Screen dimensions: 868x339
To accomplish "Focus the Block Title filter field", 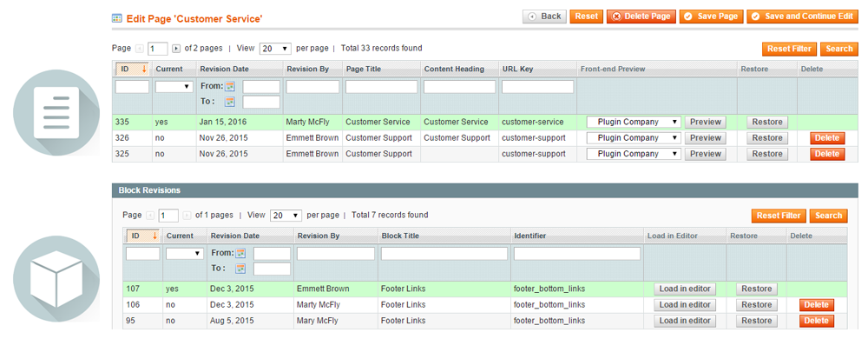I will point(444,254).
